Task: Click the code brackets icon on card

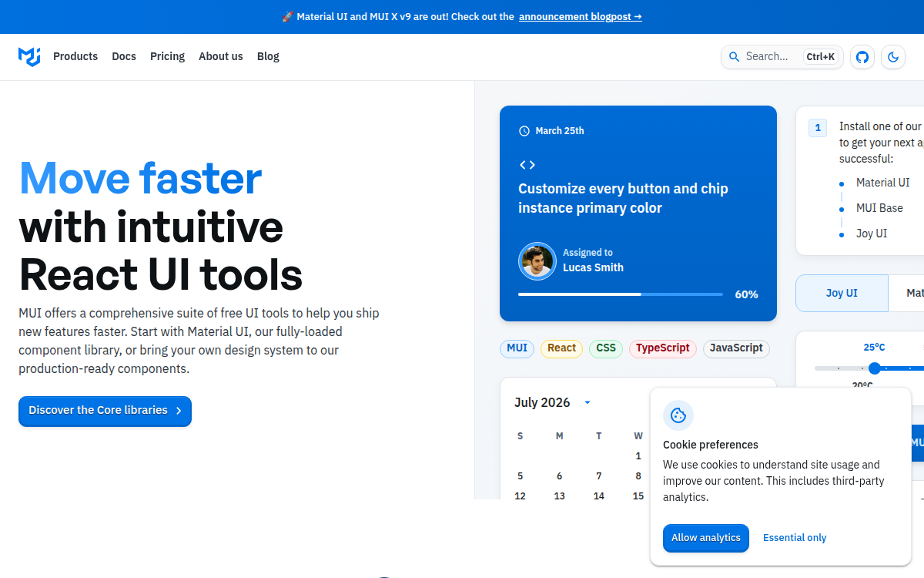Action: [x=527, y=165]
